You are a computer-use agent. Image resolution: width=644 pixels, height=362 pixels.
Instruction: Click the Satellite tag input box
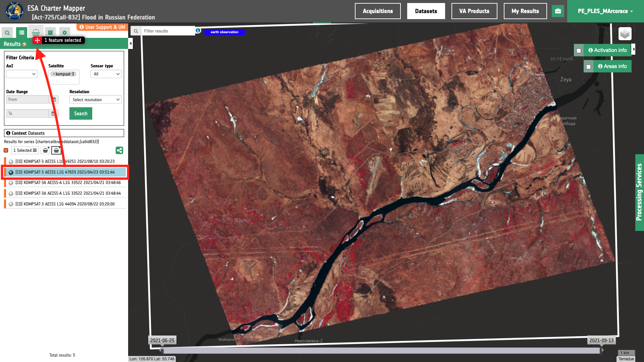click(x=64, y=77)
